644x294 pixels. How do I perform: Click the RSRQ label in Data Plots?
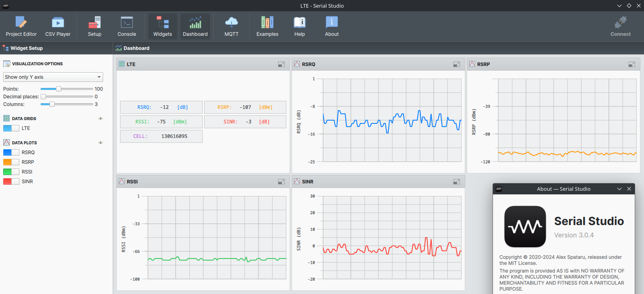(x=28, y=152)
